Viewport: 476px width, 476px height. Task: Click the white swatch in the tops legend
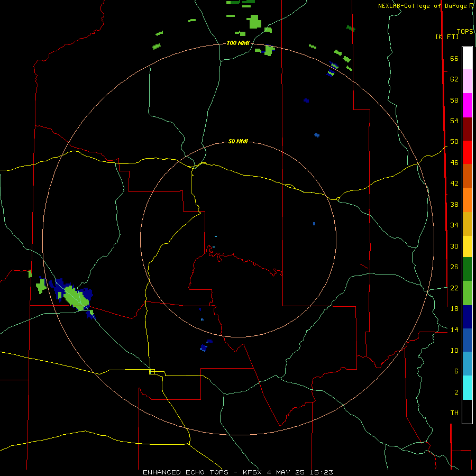[x=467, y=58]
